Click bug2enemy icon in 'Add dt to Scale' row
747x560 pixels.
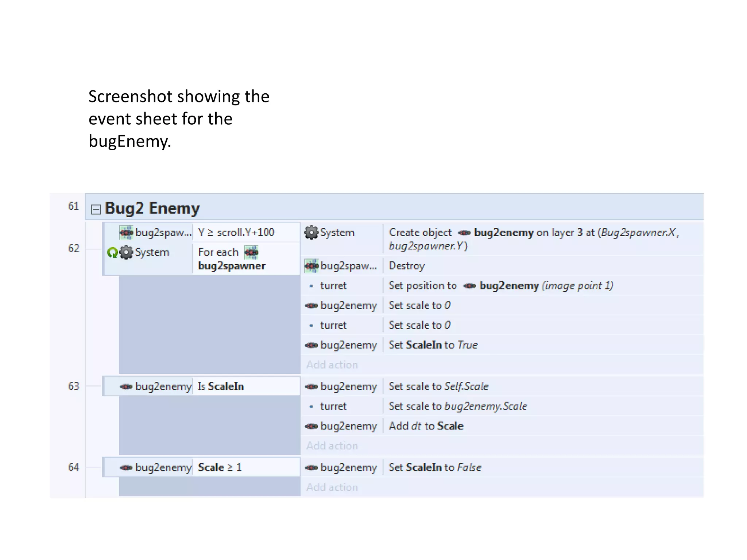click(x=311, y=426)
